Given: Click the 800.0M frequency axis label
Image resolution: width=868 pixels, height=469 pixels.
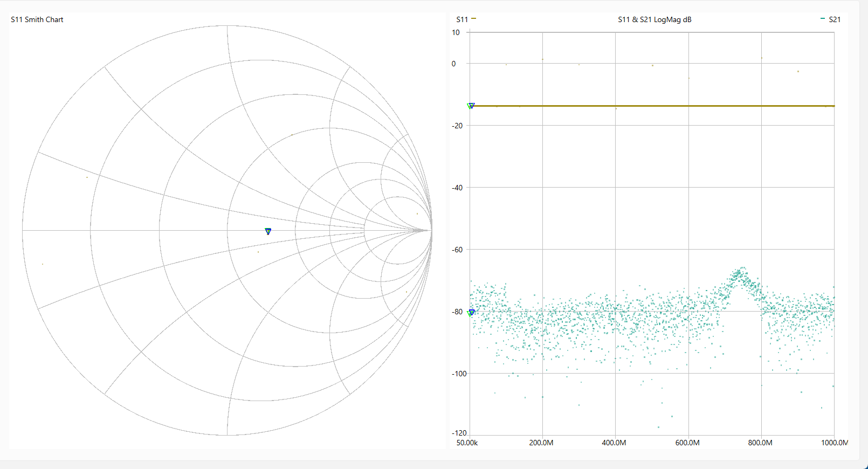Looking at the screenshot, I should coord(760,443).
